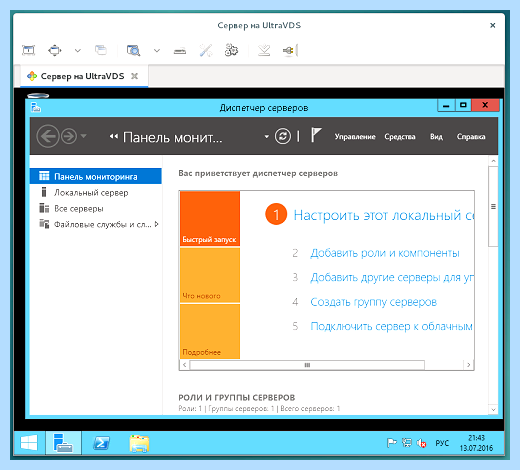The height and width of the screenshot is (470, 520).
Task: Maximize the 'Диспетчер серверов' window
Action: tap(463, 105)
